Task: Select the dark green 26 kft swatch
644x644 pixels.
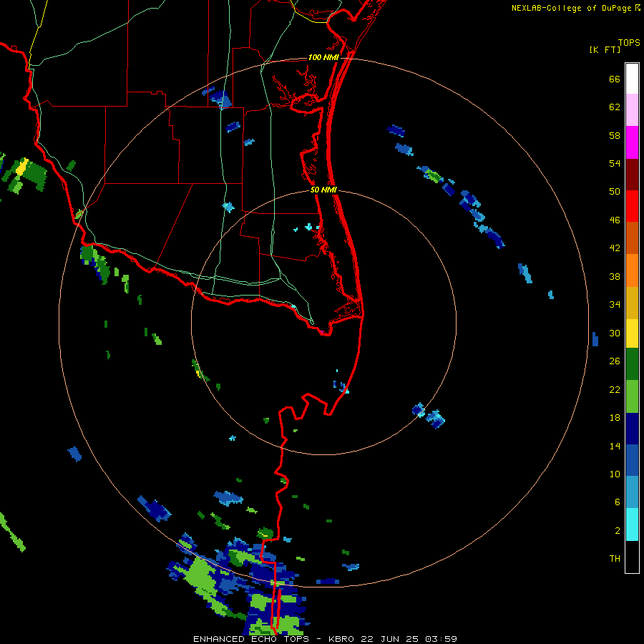Action: pyautogui.click(x=632, y=364)
